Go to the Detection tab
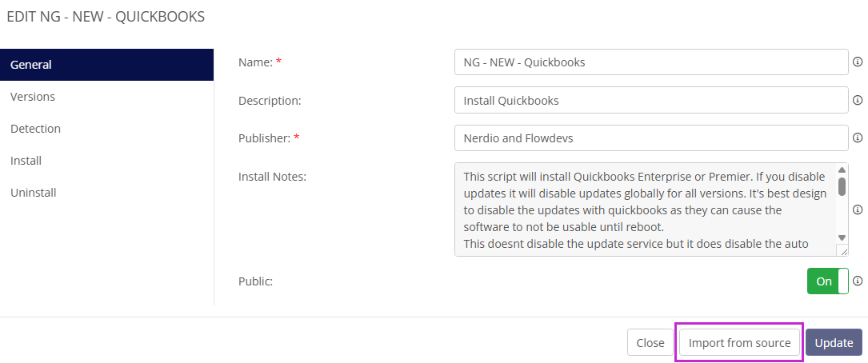Viewport: 868px width, 363px height. (35, 129)
